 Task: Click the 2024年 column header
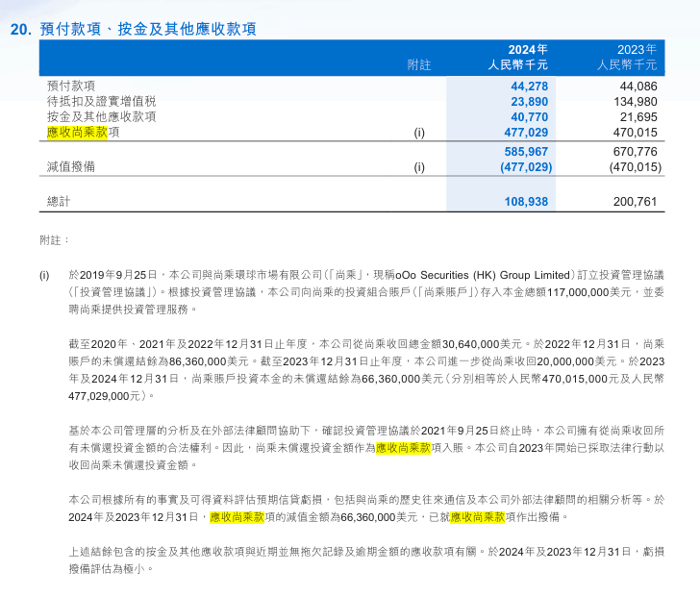click(x=527, y=49)
